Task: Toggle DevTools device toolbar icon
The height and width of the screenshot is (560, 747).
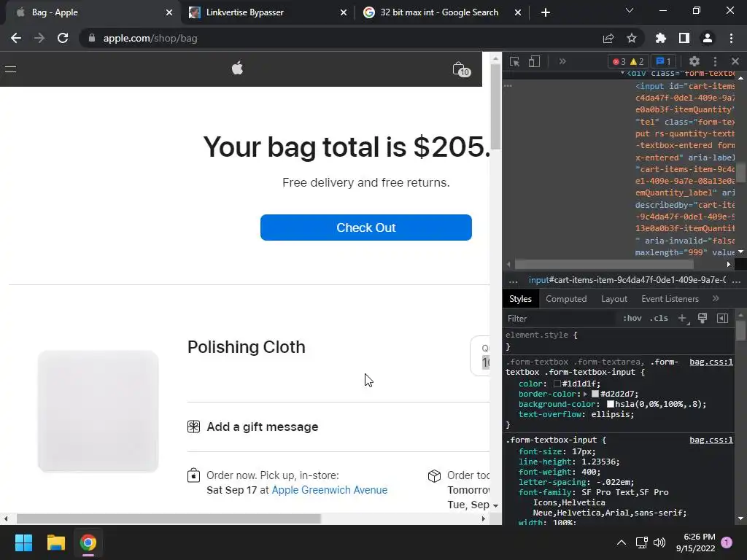Action: click(x=534, y=61)
